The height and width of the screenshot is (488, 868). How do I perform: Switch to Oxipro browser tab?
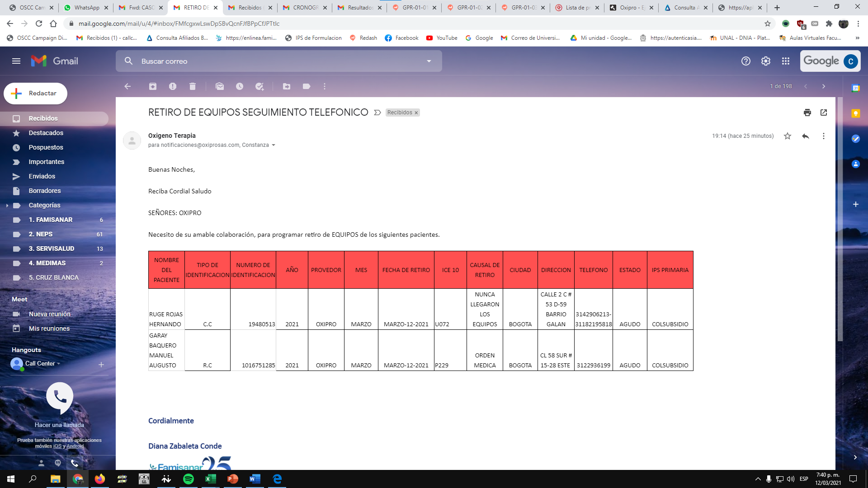[x=632, y=8]
